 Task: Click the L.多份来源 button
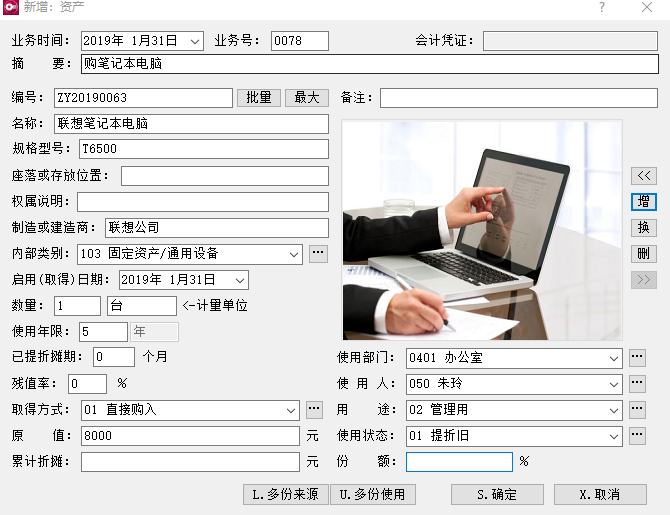click(x=285, y=494)
